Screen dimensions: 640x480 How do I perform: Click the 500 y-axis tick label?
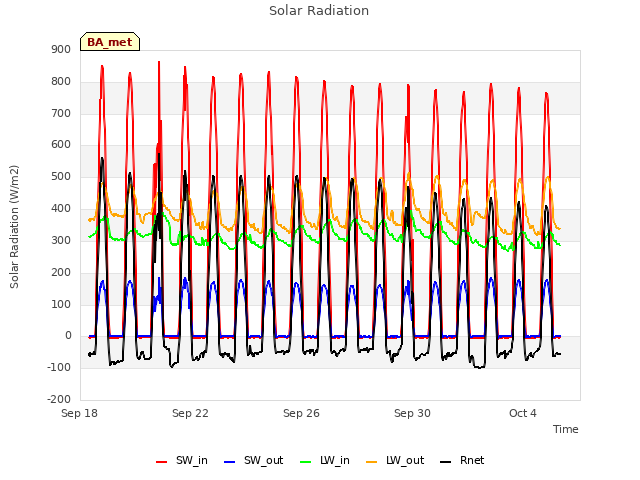(61, 176)
